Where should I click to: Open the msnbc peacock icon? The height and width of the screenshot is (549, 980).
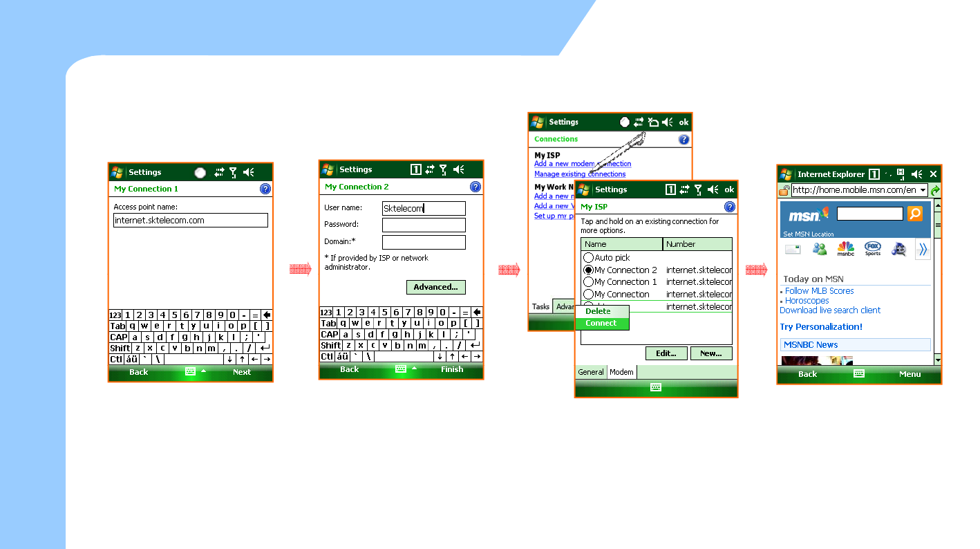tap(846, 250)
